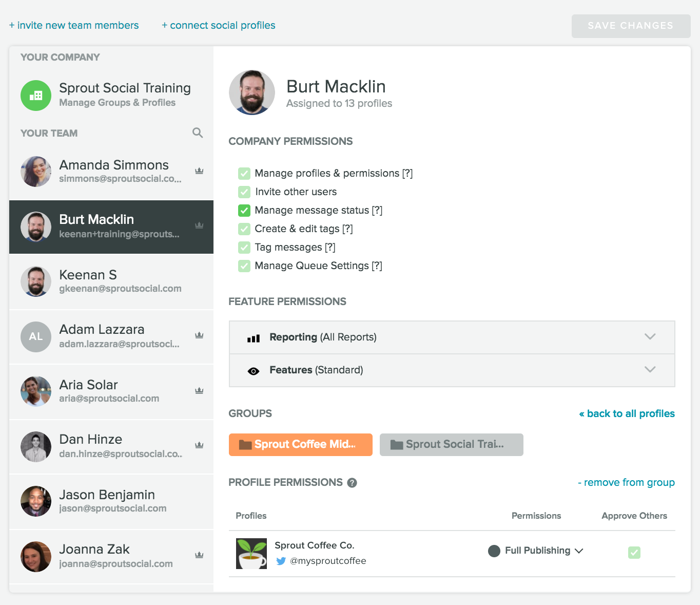This screenshot has height=605, width=700.
Task: Select Aria Solar in the team list
Action: point(111,391)
